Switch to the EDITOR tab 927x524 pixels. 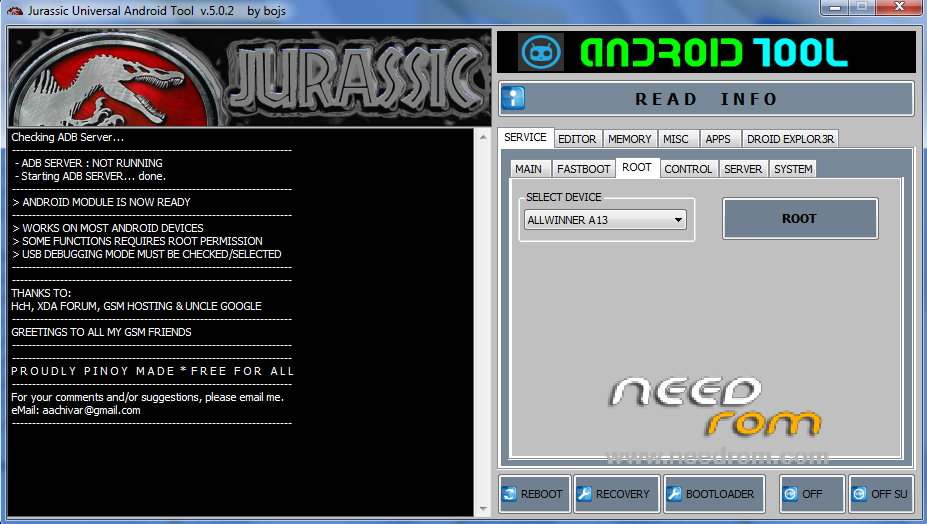[x=577, y=139]
